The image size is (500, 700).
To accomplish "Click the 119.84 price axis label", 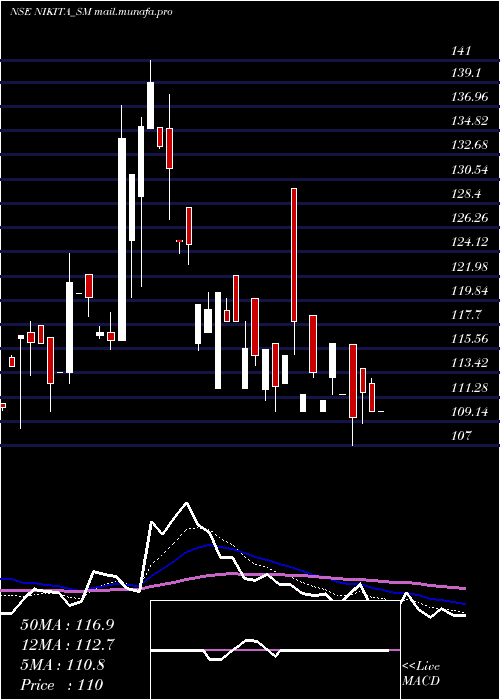I will [x=470, y=291].
